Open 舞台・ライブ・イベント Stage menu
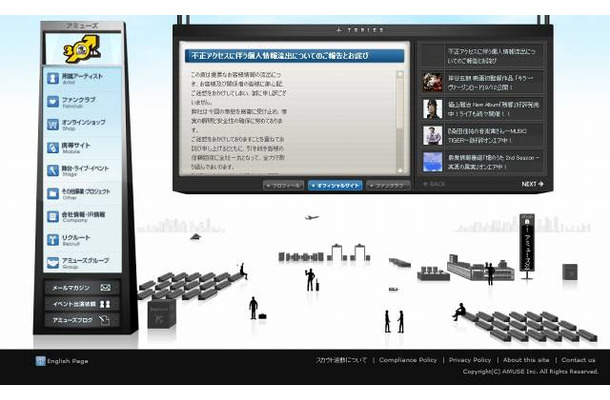This screenshot has width=610, height=400. 82,170
